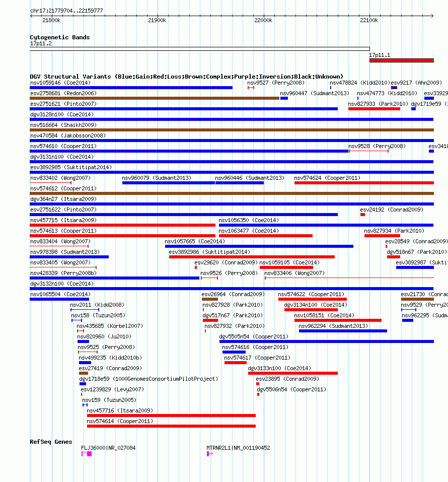The width and height of the screenshot is (448, 482).
Task: Click the nsv435685 (Korbel2007) label
Action: click(110, 326)
